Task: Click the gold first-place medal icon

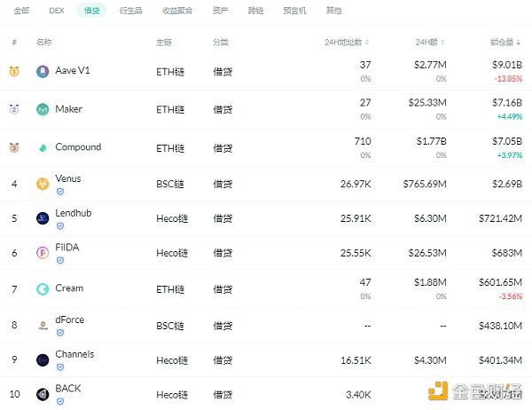Action: click(x=14, y=71)
